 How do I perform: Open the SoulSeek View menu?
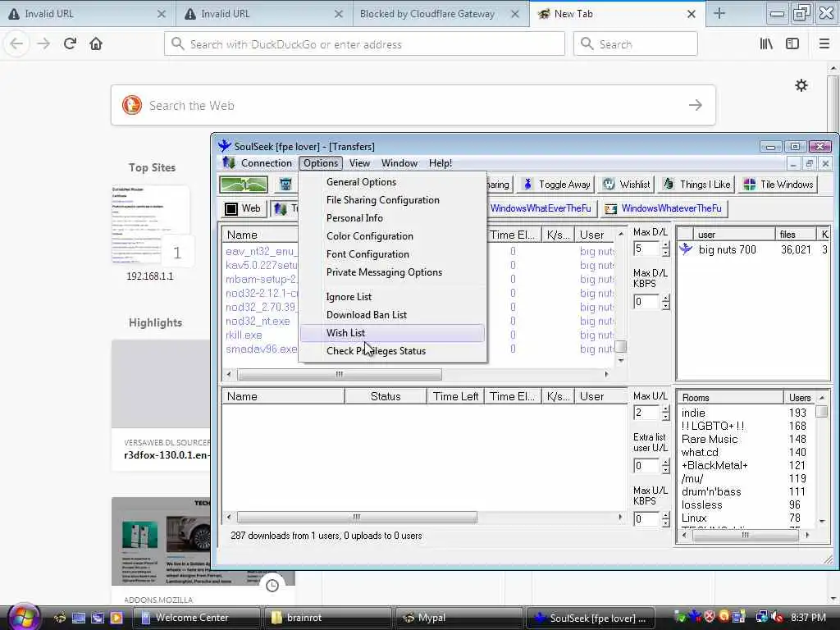coord(359,163)
